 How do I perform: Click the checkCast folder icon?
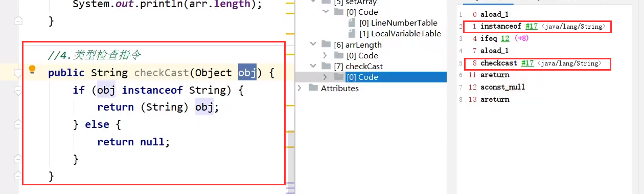327,66
